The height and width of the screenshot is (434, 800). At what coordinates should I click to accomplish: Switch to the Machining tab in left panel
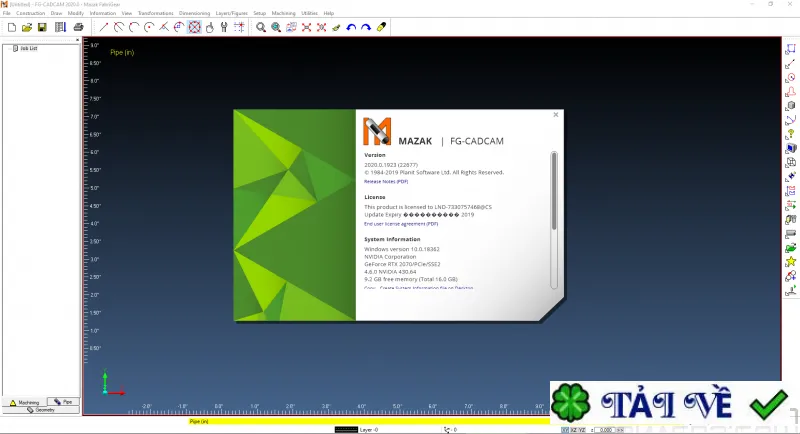click(x=24, y=402)
